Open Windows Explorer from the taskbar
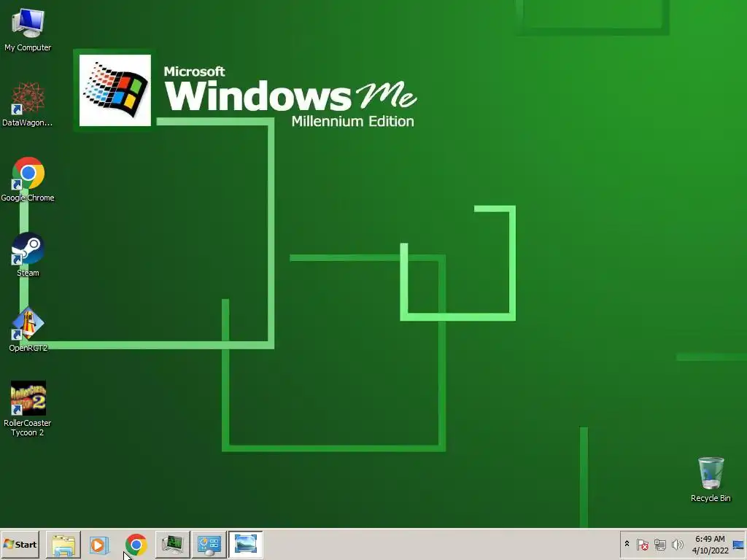Image resolution: width=747 pixels, height=560 pixels. point(63,544)
